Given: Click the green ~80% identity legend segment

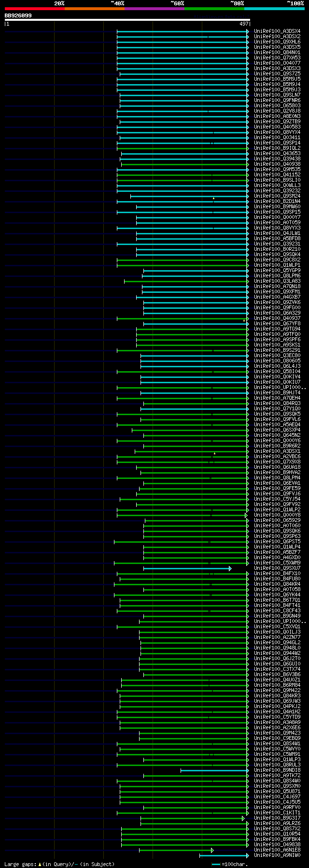Looking at the screenshot, I should coord(214,9).
